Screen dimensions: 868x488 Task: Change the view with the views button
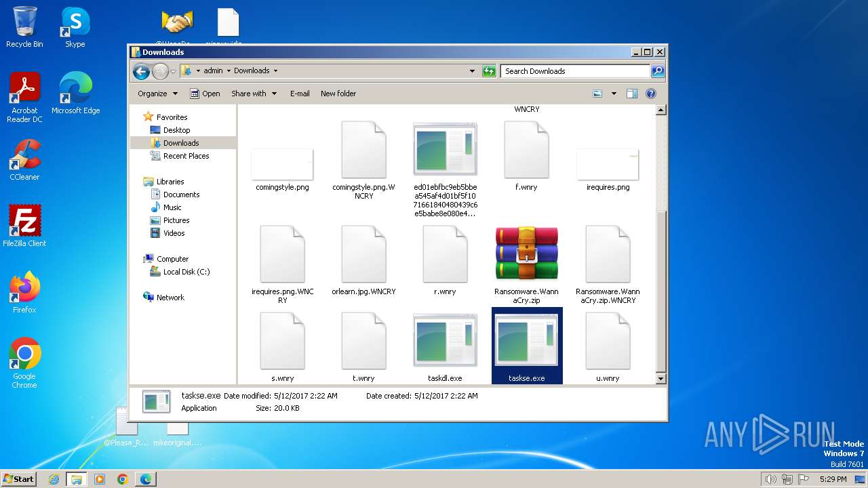(x=597, y=94)
